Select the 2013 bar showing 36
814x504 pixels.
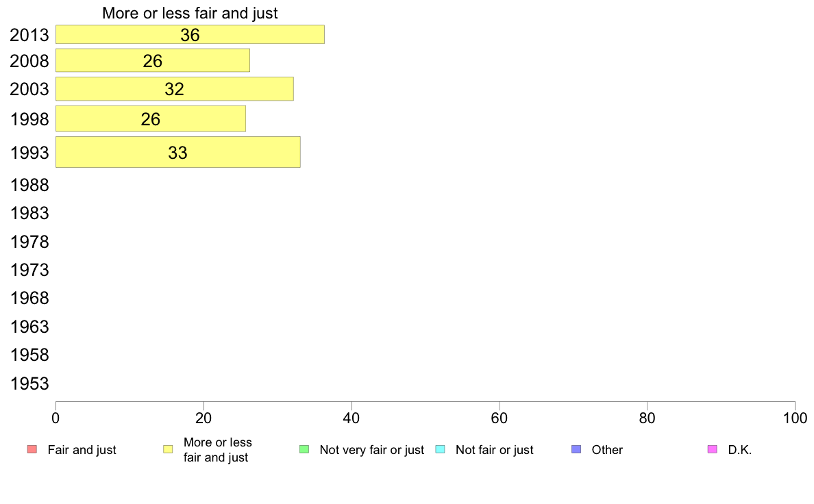click(190, 34)
